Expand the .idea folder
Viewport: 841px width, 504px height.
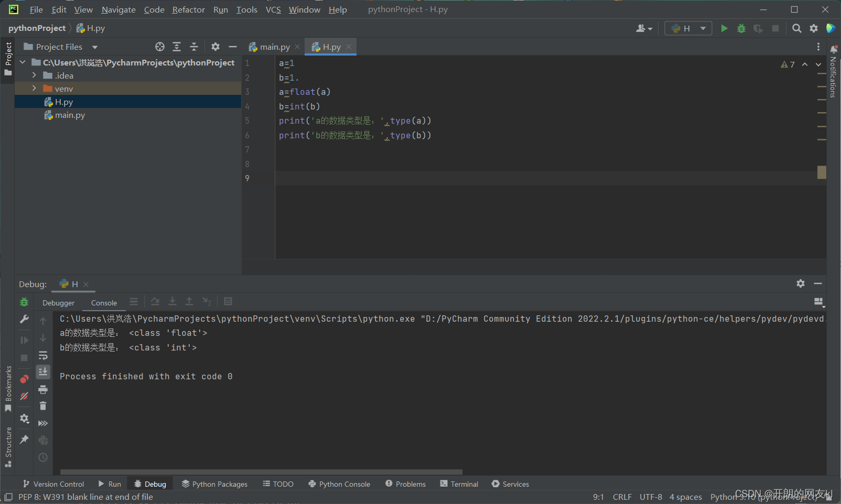[34, 75]
